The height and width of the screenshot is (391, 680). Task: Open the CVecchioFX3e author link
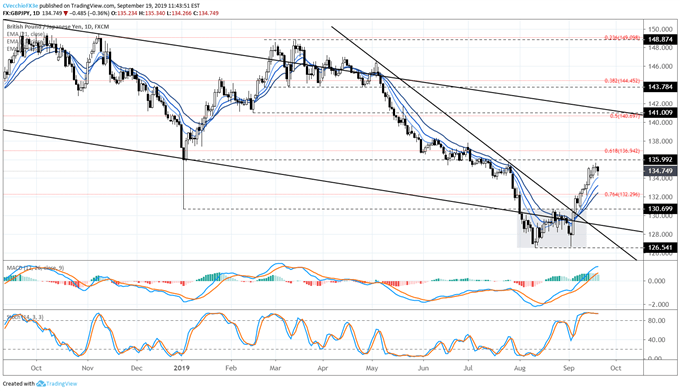21,6
